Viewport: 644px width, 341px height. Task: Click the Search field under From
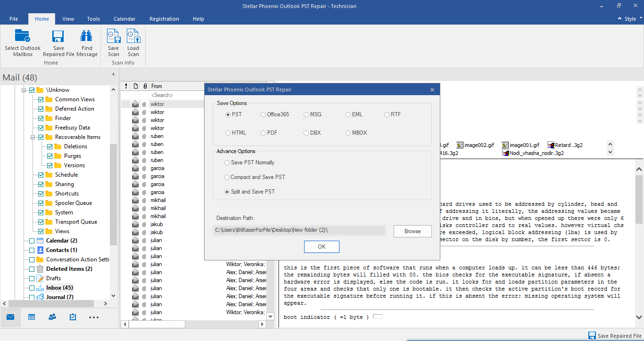click(177, 95)
